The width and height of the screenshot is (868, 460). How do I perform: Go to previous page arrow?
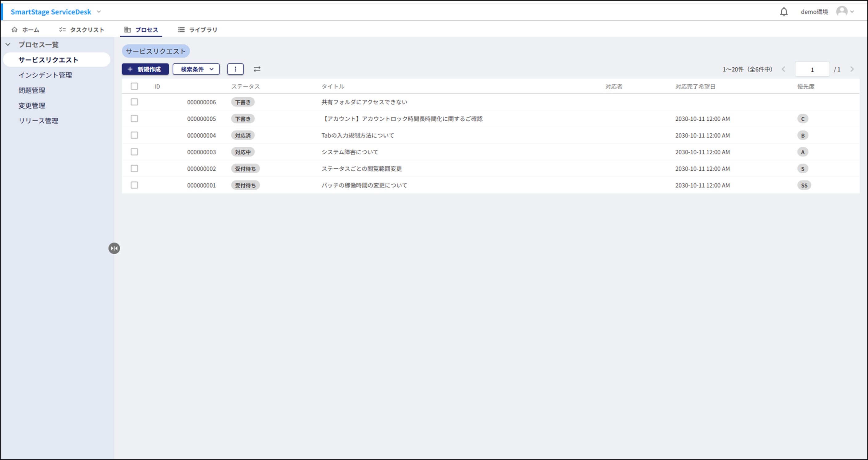[784, 69]
